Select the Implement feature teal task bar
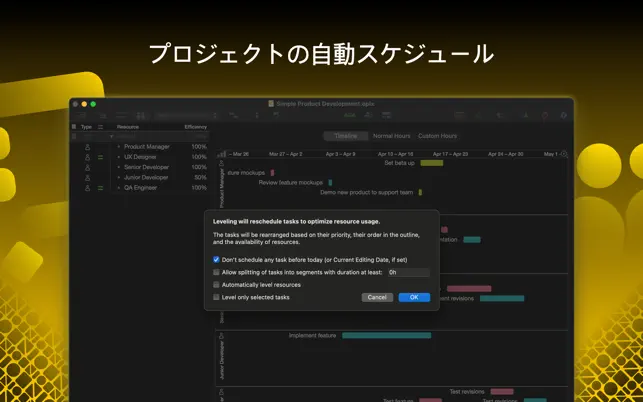Screen dimensions: 643x402 tap(387, 336)
